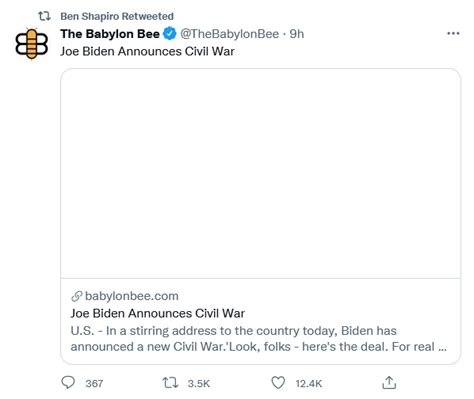The image size is (474, 399).
Task: Open the share tweet icon
Action: click(389, 383)
